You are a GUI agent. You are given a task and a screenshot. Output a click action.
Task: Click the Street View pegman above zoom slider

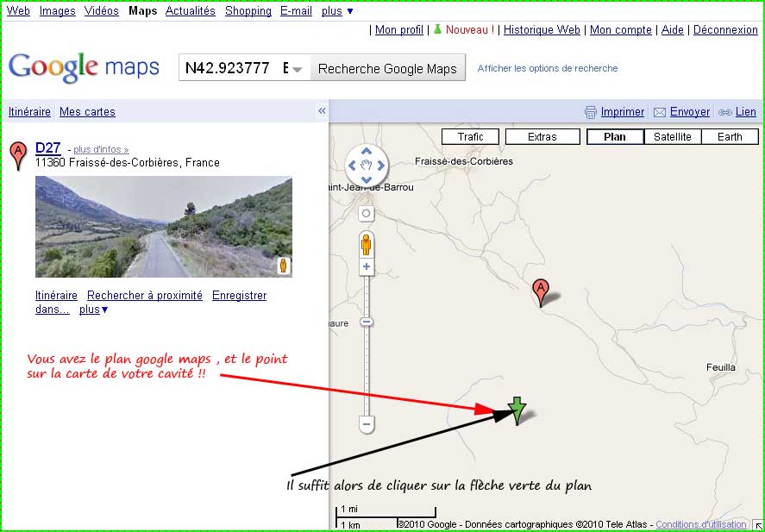point(366,244)
